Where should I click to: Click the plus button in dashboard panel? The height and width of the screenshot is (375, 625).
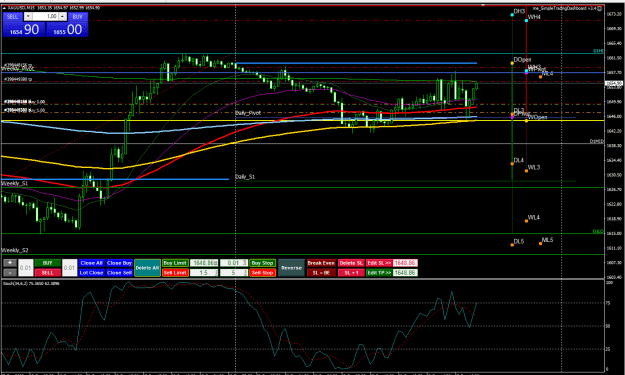click(x=10, y=263)
